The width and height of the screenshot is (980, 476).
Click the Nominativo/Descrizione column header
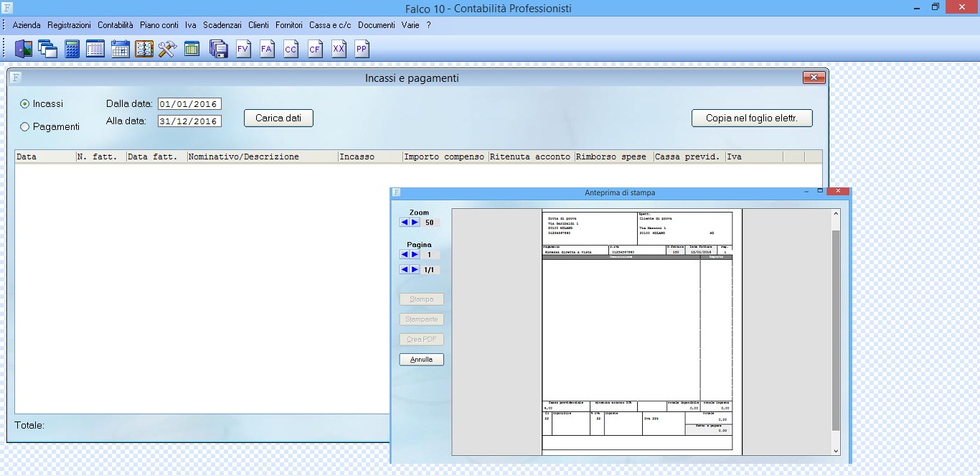pos(263,157)
